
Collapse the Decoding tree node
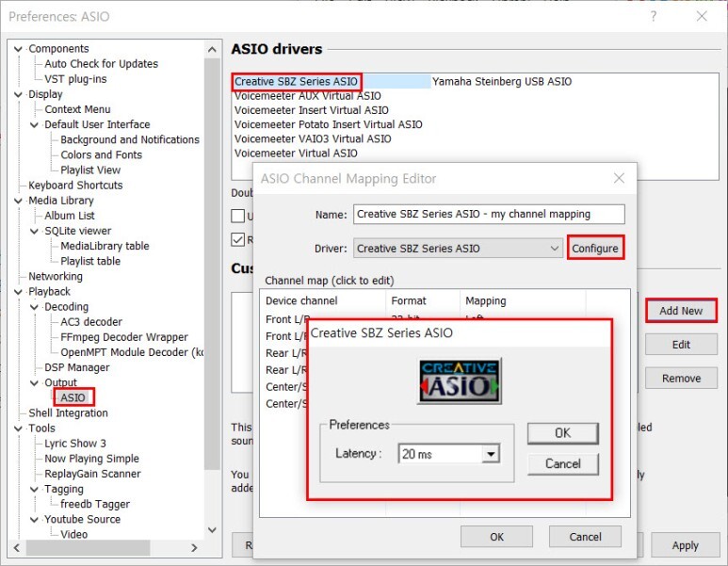pos(34,307)
